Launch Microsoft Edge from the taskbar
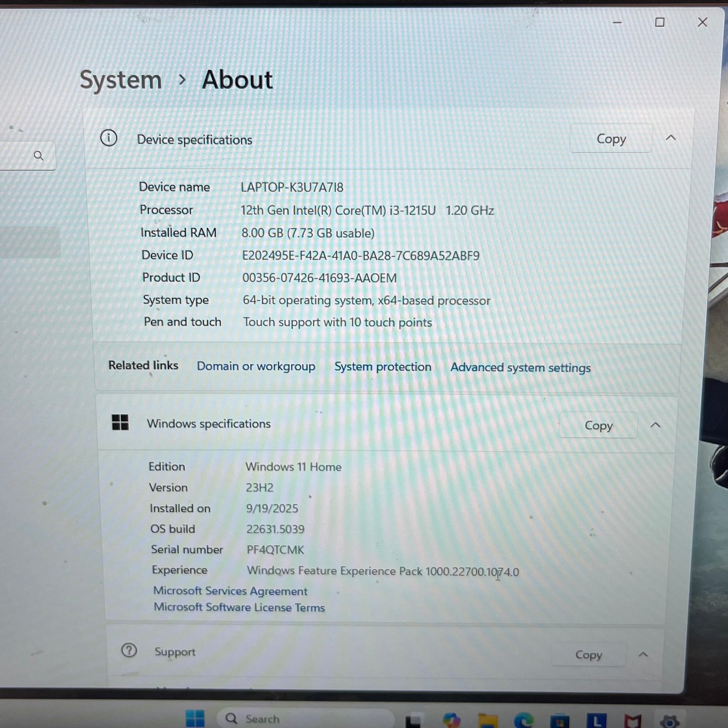This screenshot has height=728, width=728. point(524,721)
